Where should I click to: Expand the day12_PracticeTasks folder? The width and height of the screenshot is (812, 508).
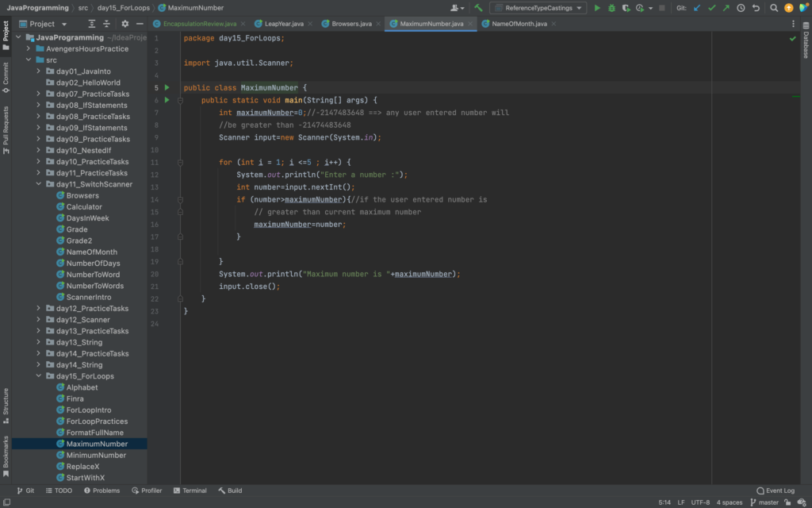click(39, 309)
